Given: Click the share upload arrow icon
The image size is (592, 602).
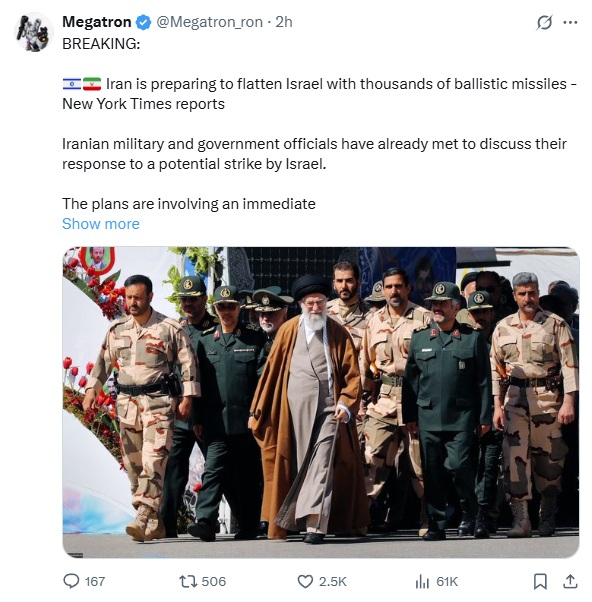Looking at the screenshot, I should click(570, 581).
